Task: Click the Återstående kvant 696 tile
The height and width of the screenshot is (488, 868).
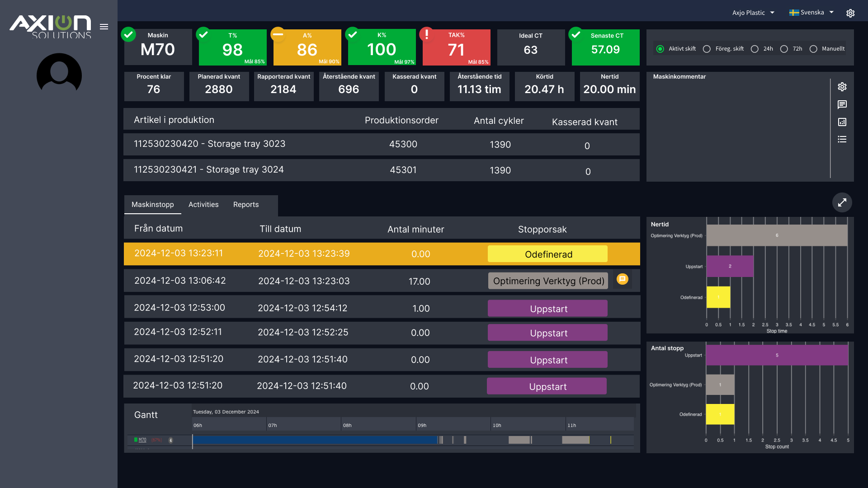Action: coord(349,86)
